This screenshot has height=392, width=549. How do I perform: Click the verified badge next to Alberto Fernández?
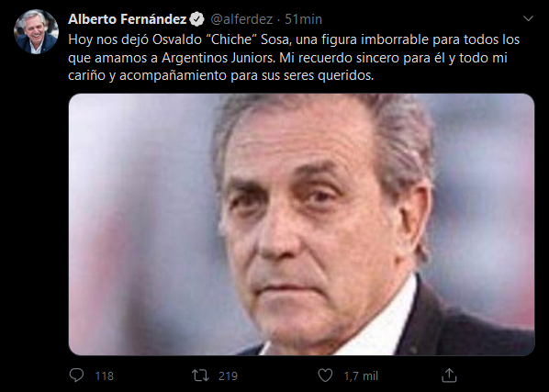point(196,19)
